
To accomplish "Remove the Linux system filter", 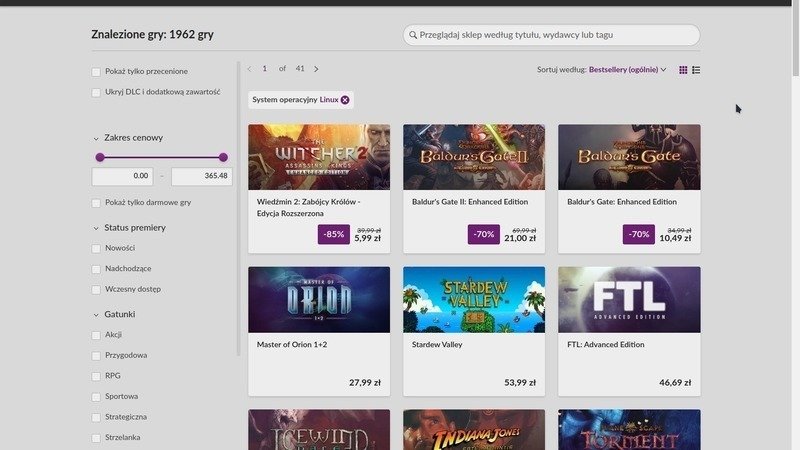I will click(x=345, y=100).
